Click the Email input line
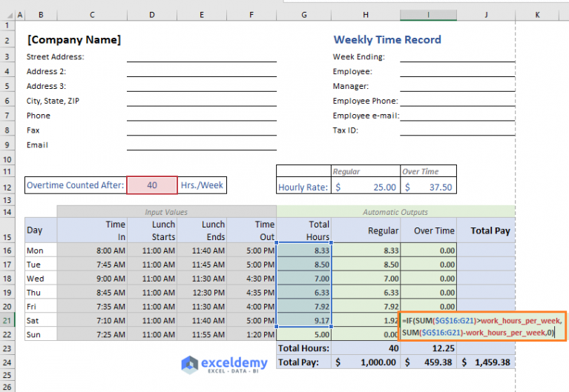This screenshot has width=569, height=392. [202, 145]
